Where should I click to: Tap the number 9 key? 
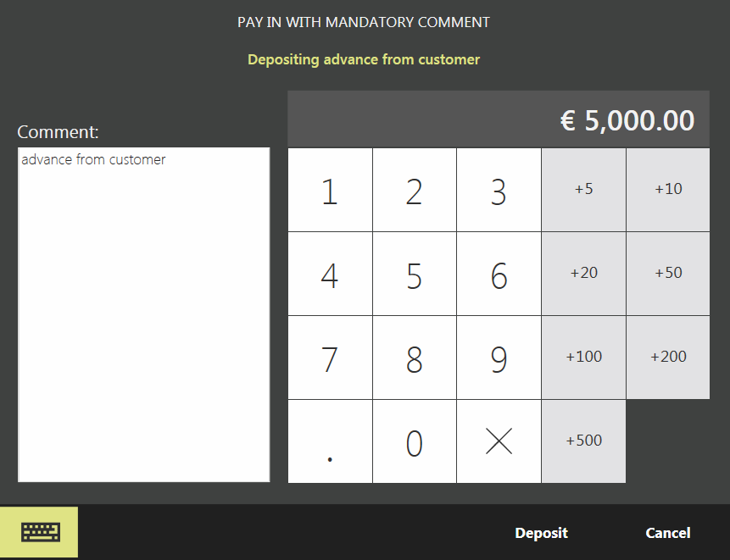pyautogui.click(x=499, y=358)
